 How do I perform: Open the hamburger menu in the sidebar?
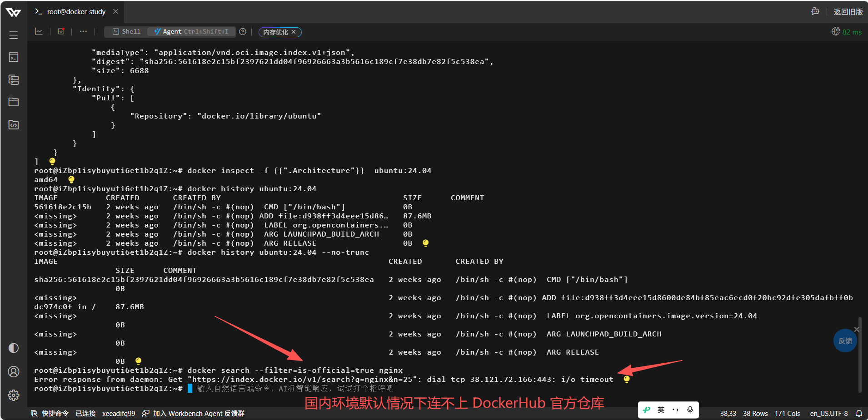tap(14, 35)
